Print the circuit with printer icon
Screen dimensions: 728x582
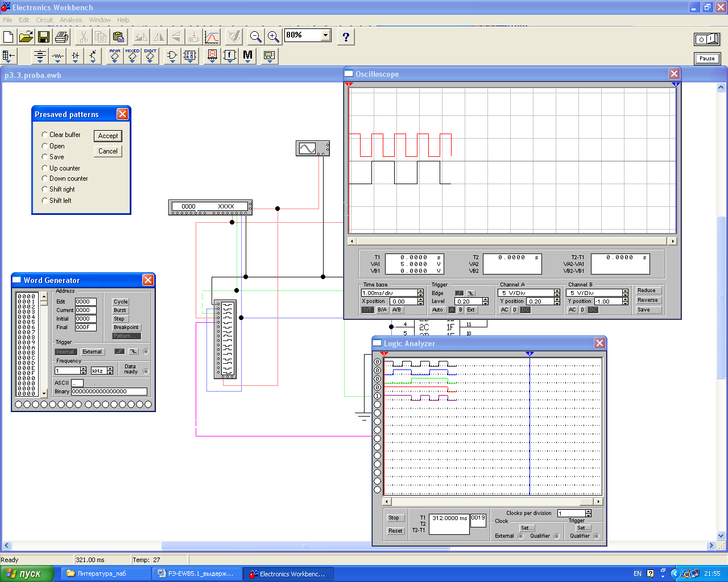(x=61, y=37)
